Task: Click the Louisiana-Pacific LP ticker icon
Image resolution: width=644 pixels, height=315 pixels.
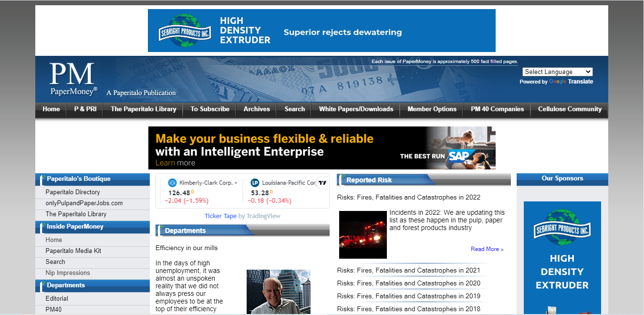Action: tap(255, 183)
